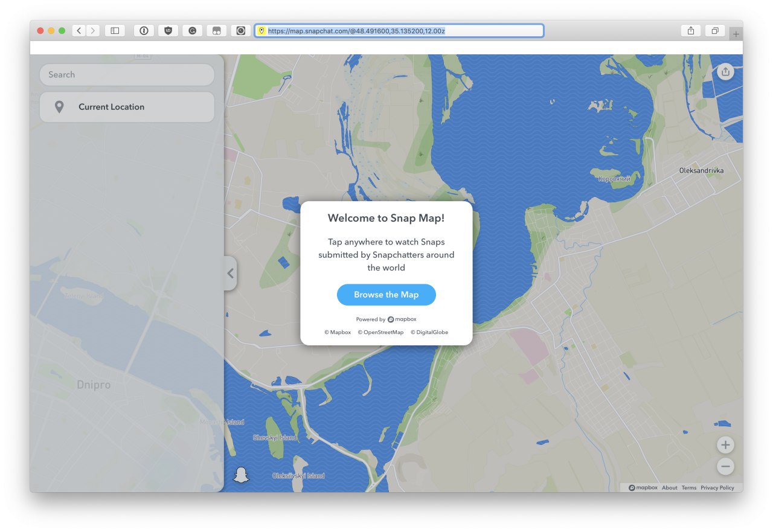This screenshot has height=532, width=773.
Task: Click the Dnipro city label
Action: point(94,385)
